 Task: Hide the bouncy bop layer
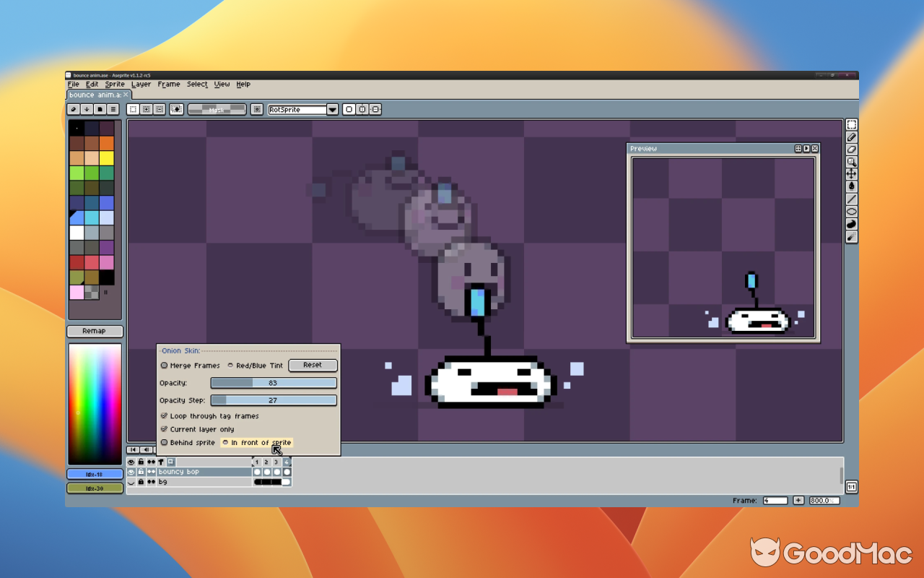tap(131, 471)
